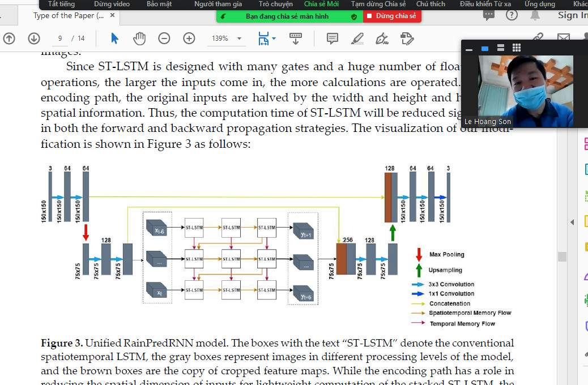
Task: Click the Dừng chia sẻ stop share button
Action: (390, 16)
